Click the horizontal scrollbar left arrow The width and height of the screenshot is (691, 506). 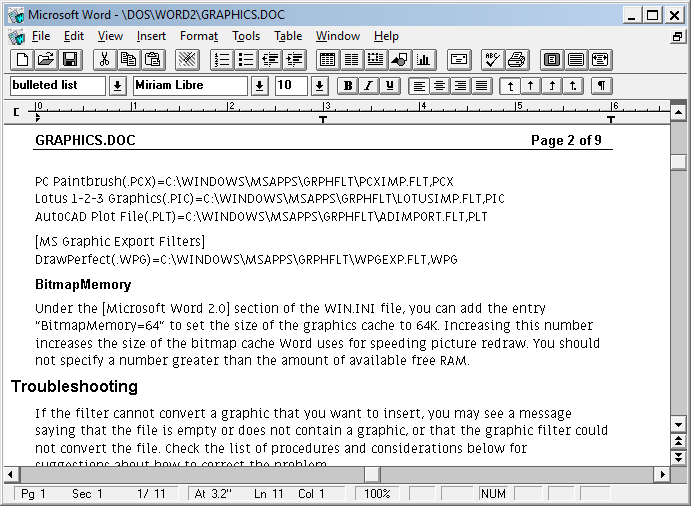12,474
